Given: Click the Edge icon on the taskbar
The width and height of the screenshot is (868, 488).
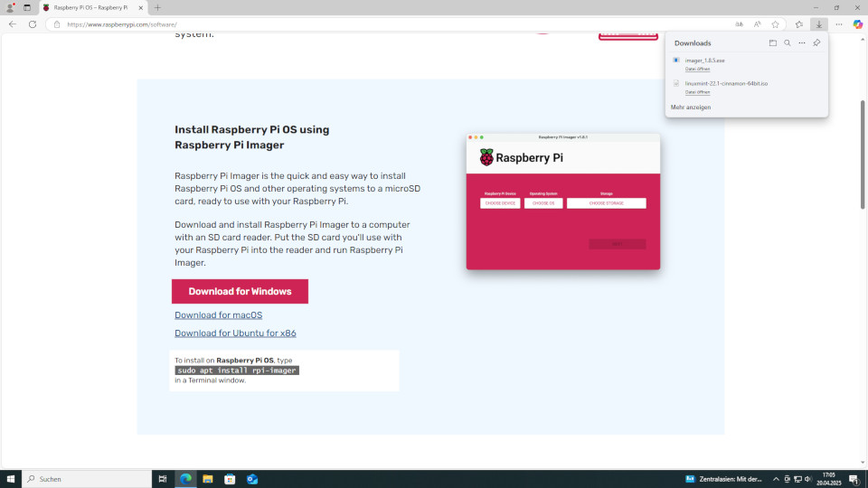Looking at the screenshot, I should pos(185,479).
